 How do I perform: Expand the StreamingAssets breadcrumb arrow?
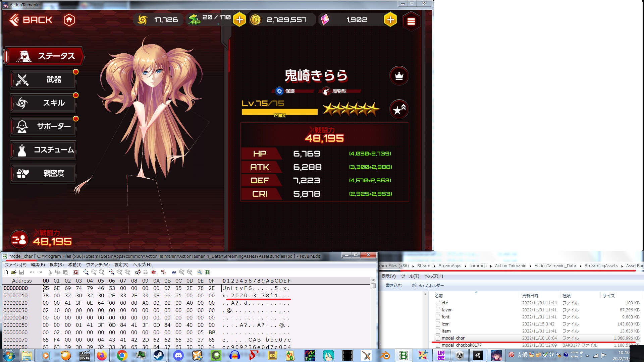click(x=622, y=266)
